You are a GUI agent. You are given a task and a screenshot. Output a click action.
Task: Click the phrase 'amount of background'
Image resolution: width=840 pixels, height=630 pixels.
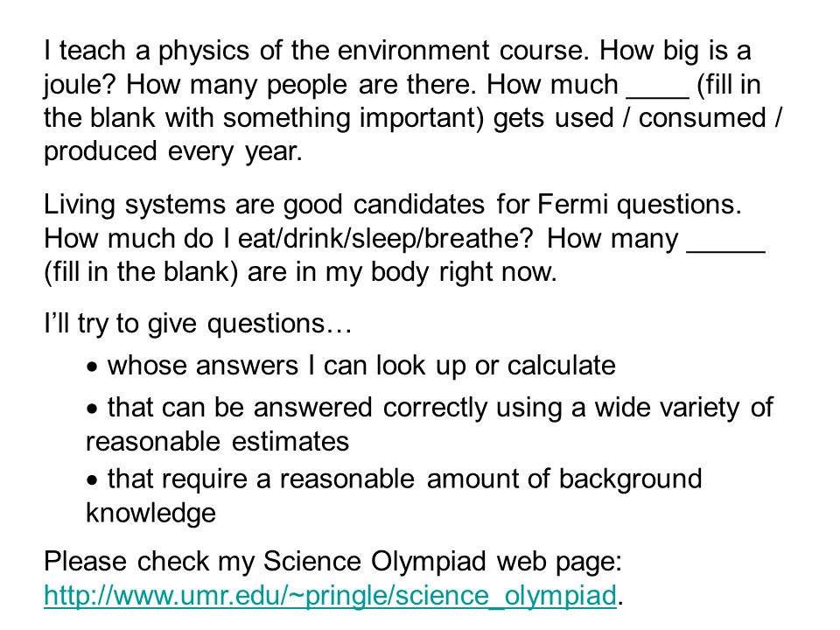point(564,479)
